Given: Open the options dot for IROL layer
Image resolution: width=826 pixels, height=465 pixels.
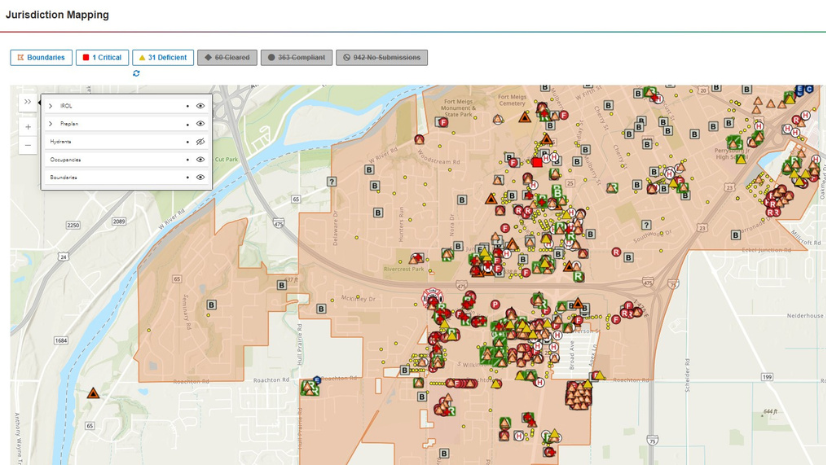Looking at the screenshot, I should point(188,106).
